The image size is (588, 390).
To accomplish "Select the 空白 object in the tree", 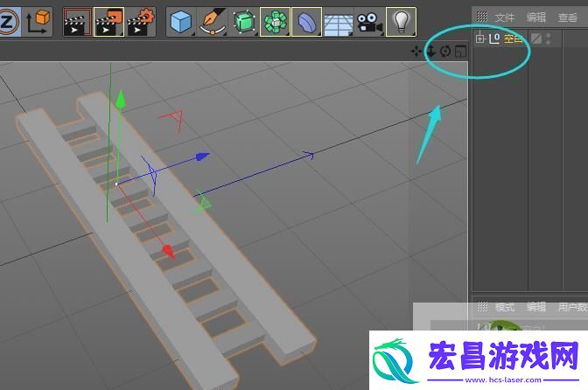I will pos(513,38).
